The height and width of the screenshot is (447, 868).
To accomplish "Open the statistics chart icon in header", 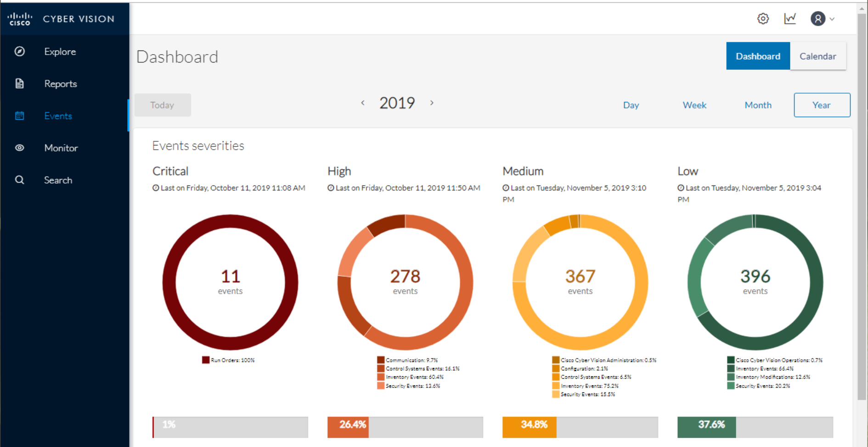I will [790, 19].
